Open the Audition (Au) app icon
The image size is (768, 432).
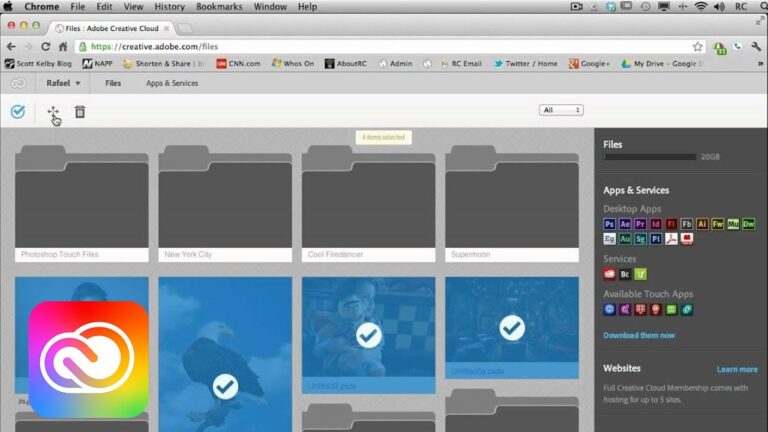[x=625, y=239]
